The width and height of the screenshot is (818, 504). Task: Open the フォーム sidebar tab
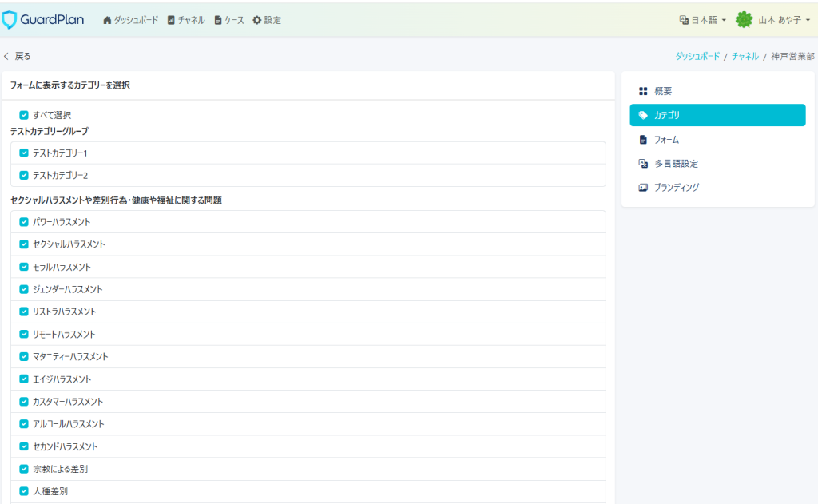(666, 140)
